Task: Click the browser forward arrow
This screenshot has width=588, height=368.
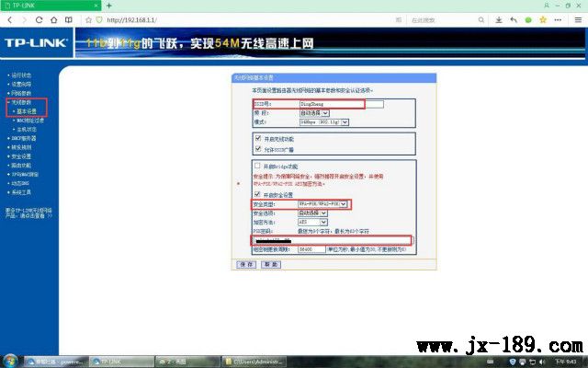Action: click(x=25, y=20)
